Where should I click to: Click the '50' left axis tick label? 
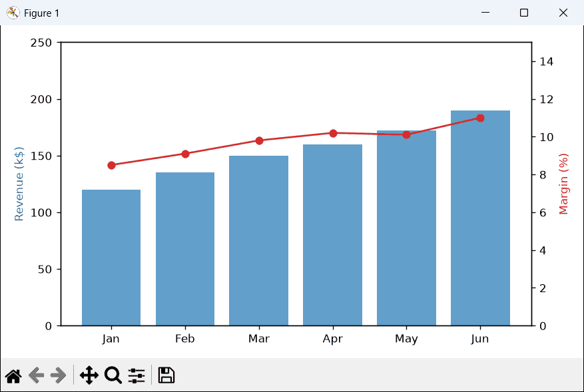45,269
